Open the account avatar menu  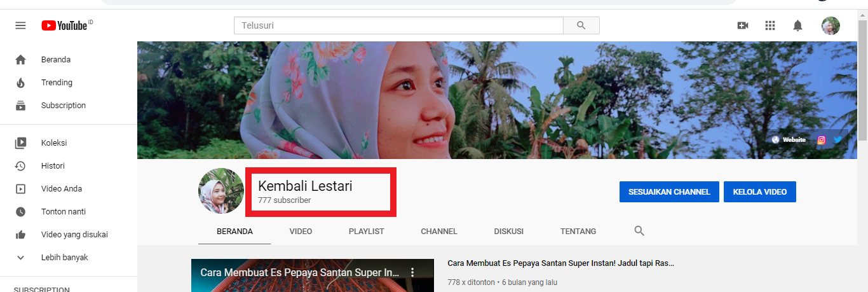tap(831, 25)
